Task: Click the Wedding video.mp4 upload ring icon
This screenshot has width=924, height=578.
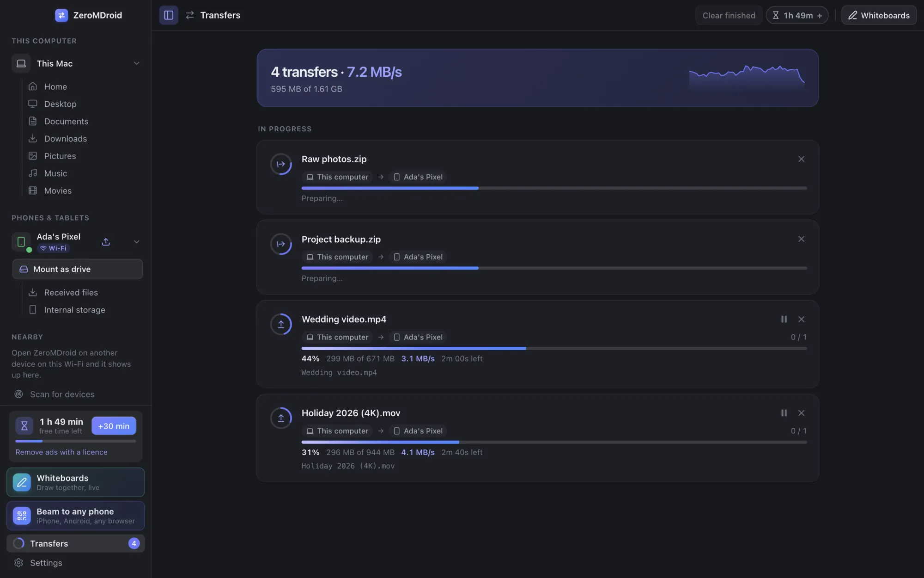Action: [281, 324]
